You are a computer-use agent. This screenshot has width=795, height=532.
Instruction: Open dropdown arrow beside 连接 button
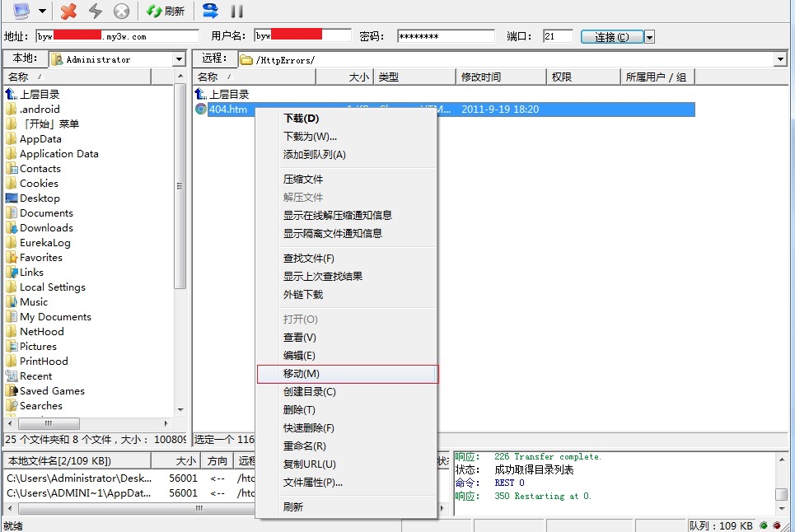(x=649, y=37)
